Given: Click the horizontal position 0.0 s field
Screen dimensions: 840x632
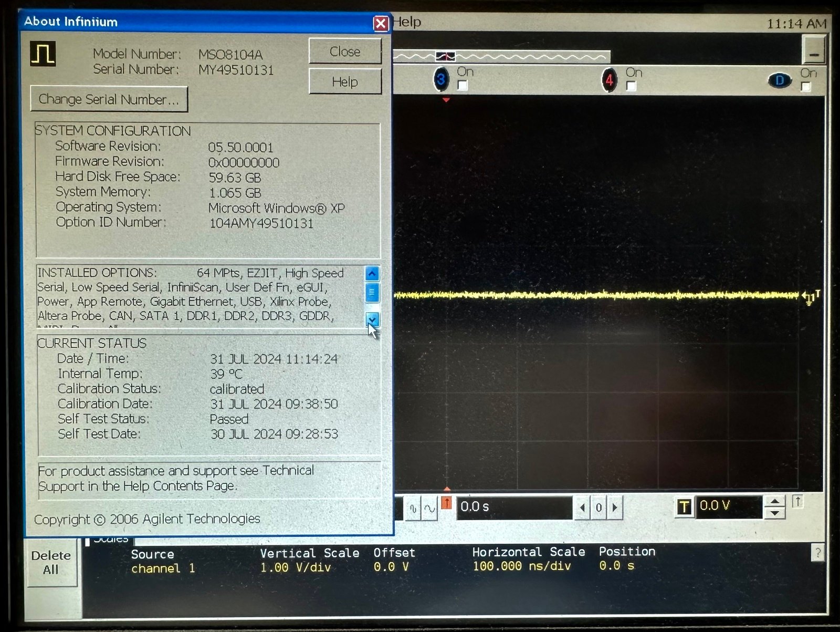Looking at the screenshot, I should tap(514, 507).
